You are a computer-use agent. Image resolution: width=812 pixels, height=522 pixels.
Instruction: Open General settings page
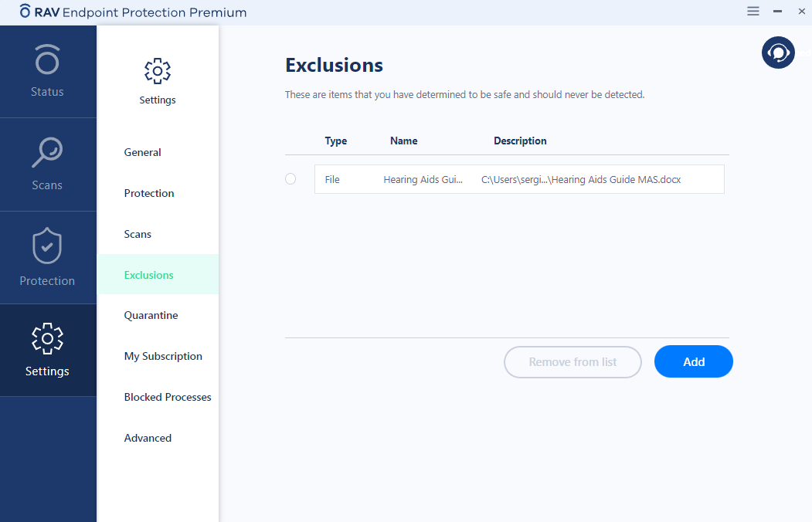[x=143, y=153]
